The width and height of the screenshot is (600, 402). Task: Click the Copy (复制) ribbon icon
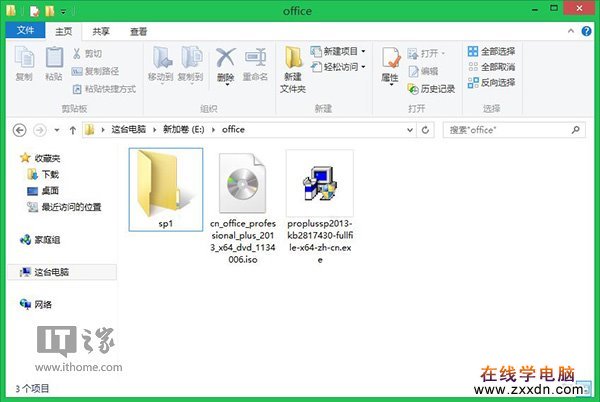(x=24, y=63)
